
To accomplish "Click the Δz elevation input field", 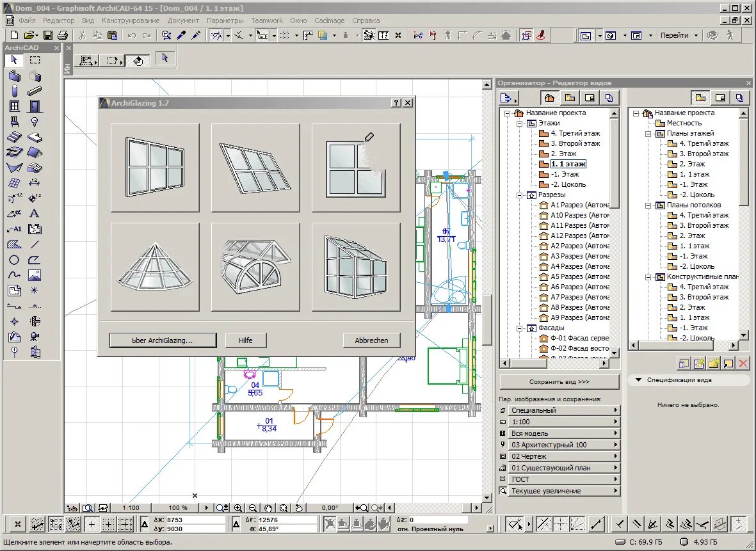I will pyautogui.click(x=438, y=520).
